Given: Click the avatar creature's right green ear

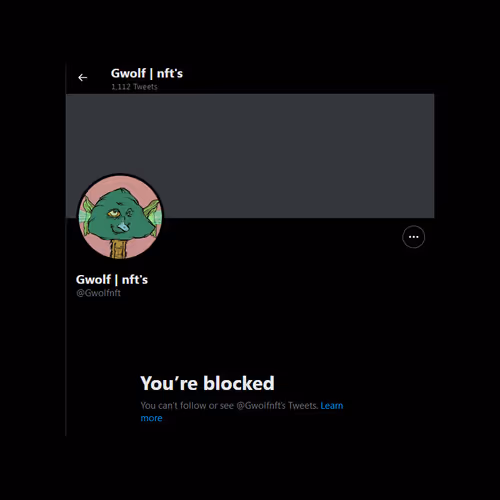Looking at the screenshot, I should (153, 213).
